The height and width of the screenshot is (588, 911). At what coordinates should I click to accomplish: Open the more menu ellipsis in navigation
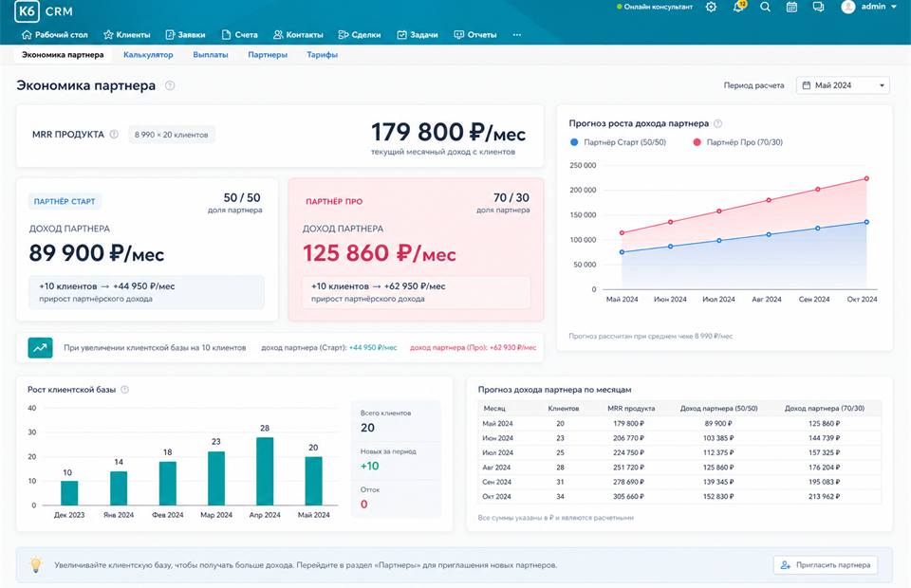coord(517,35)
